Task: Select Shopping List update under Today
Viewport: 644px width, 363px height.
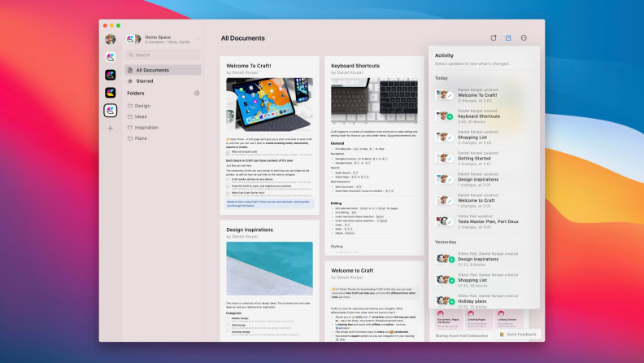Action: [483, 138]
